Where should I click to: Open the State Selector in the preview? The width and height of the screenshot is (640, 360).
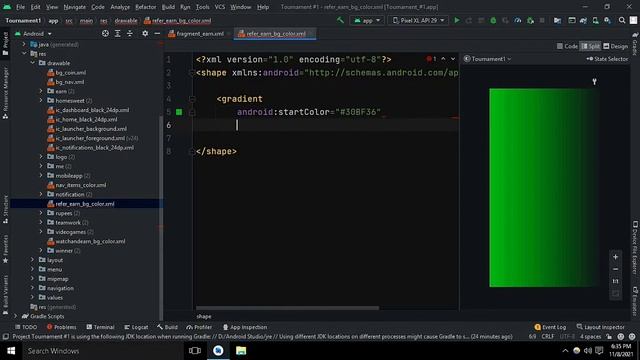pyautogui.click(x=607, y=59)
